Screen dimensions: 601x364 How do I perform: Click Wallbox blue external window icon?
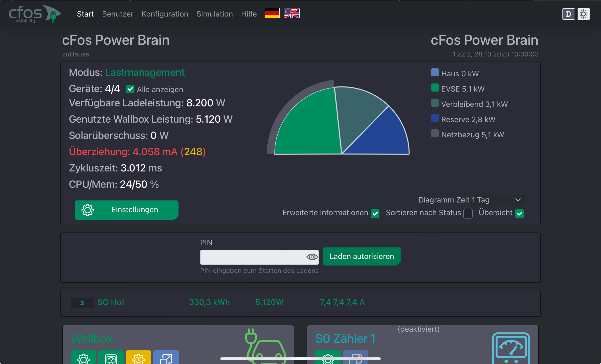(x=166, y=357)
